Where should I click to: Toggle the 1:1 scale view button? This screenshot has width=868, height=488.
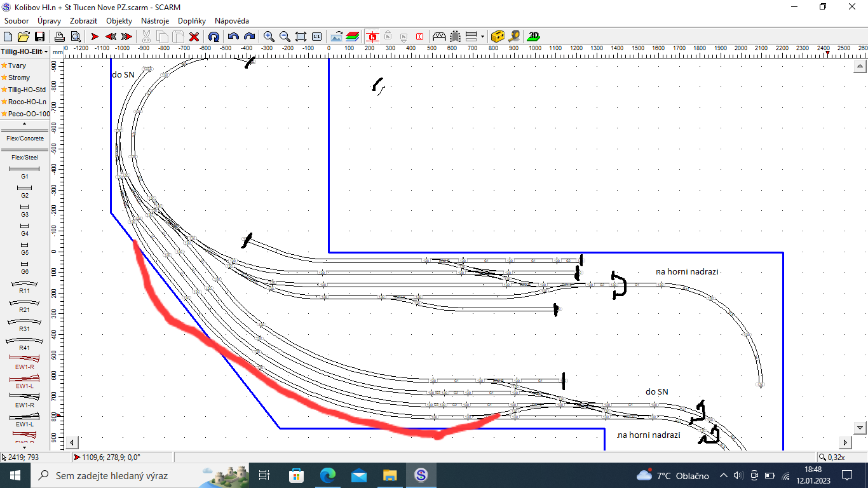(x=316, y=36)
